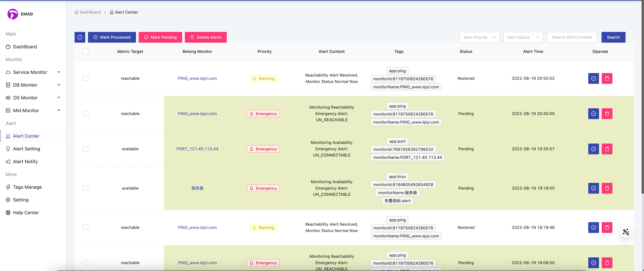Delete the 20:50:02 Restored alert

click(x=607, y=79)
